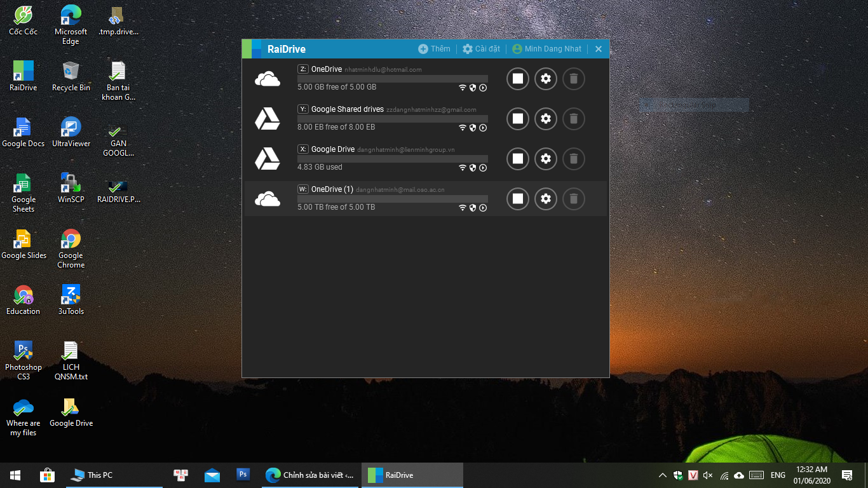Click shield icon on X: Google Drive row
Viewport: 868px width, 488px height.
(473, 168)
